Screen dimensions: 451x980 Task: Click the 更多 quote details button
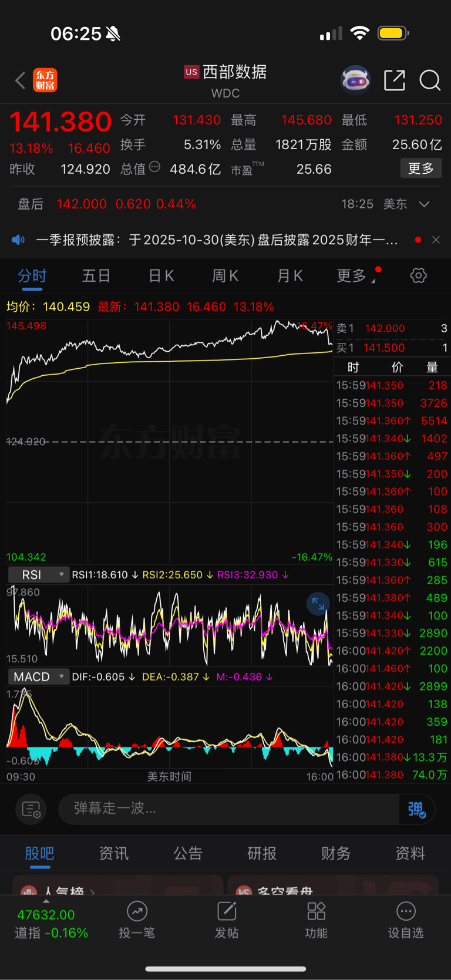pos(421,169)
